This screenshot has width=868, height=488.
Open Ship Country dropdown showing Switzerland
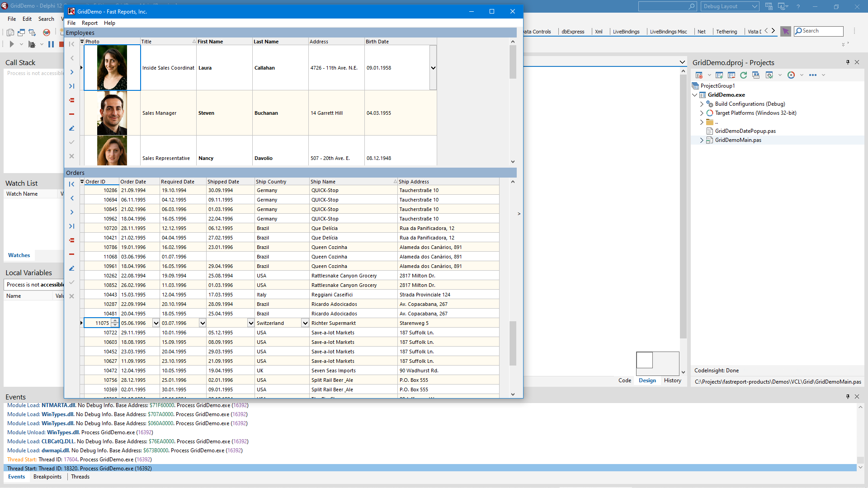pyautogui.click(x=305, y=323)
